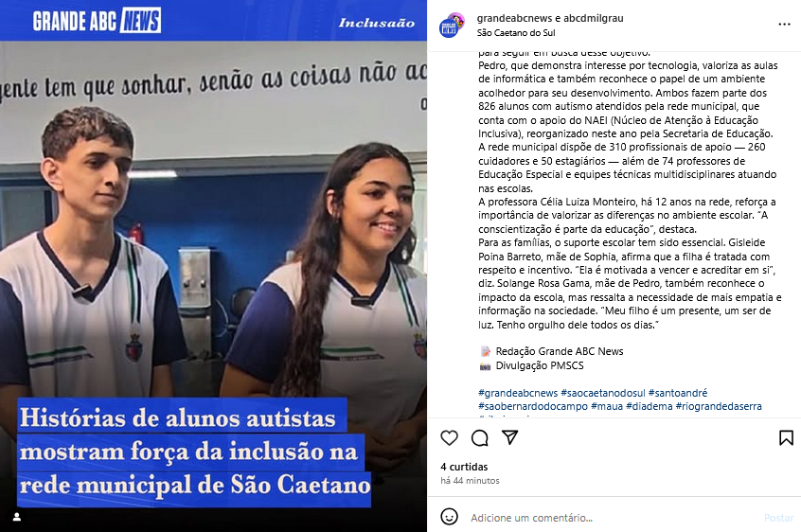Open the #grandeabcnews hashtag
Viewport: 801px width, 532px height.
tap(518, 393)
